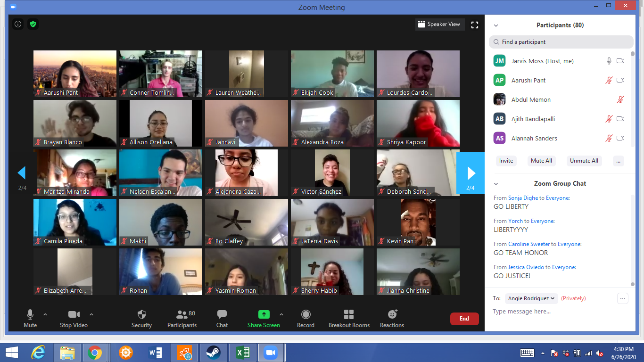Expand video options arrow next to Stop Video
Image resolution: width=644 pixels, height=362 pixels.
[91, 314]
